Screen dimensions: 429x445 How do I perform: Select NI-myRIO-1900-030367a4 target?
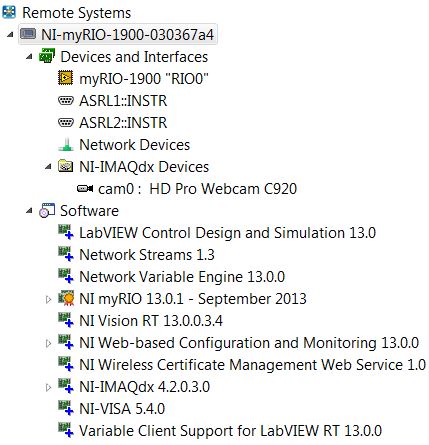127,34
